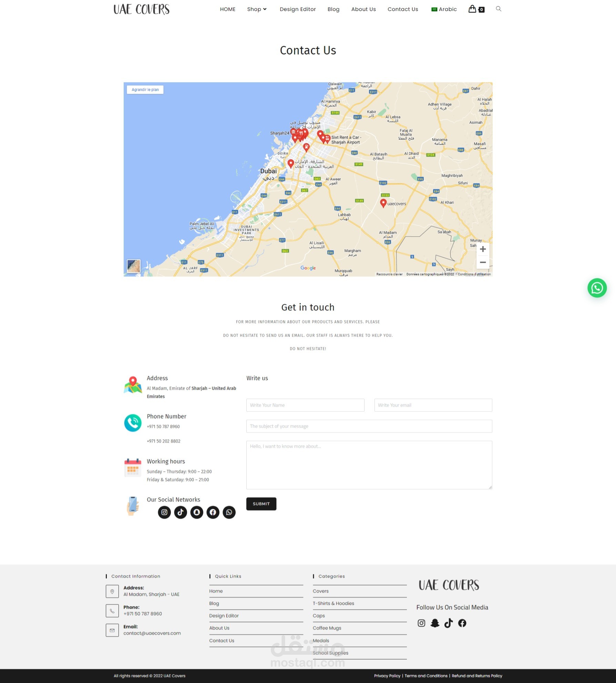616x683 pixels.
Task: Focus the Write Your email field
Action: [433, 405]
